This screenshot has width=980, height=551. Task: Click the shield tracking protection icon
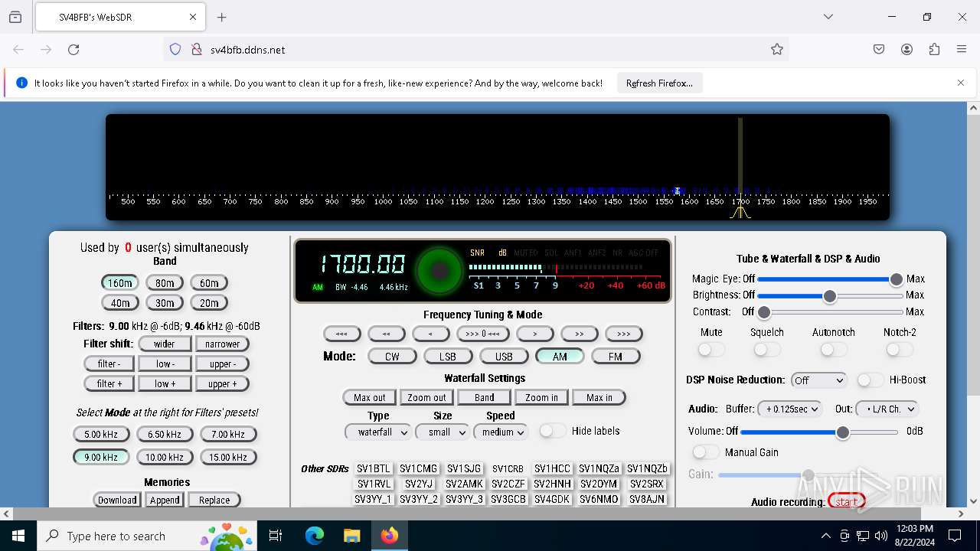pyautogui.click(x=175, y=50)
